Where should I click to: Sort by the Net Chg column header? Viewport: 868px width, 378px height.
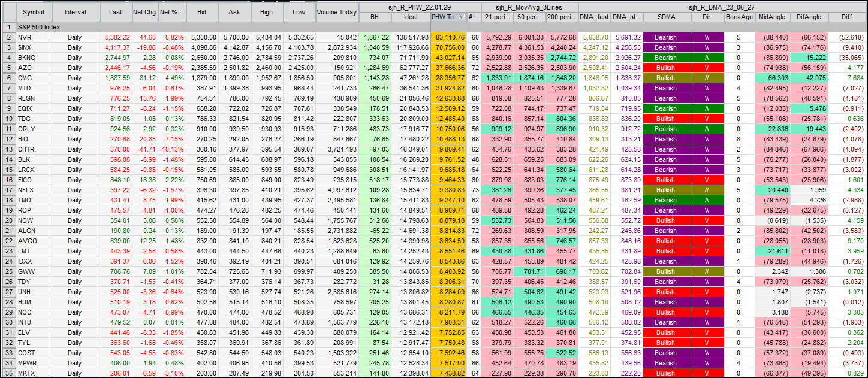[144, 12]
